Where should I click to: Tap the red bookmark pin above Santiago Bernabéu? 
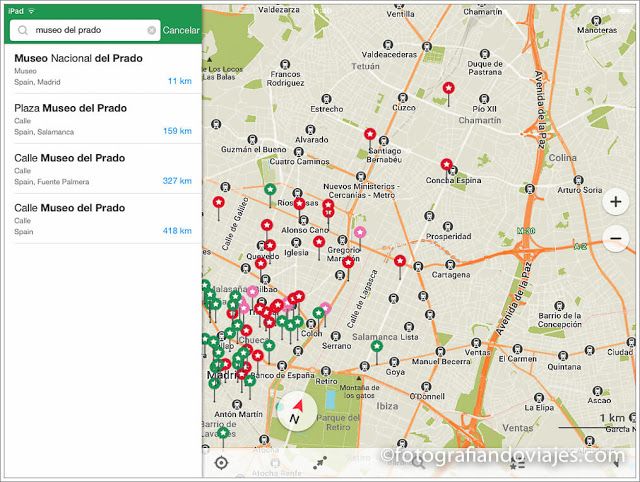click(x=370, y=134)
